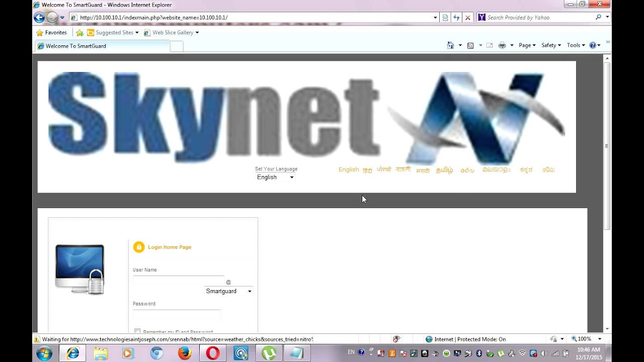Screen dimensions: 644x362
Task: Switch language to English link
Action: (349, 170)
